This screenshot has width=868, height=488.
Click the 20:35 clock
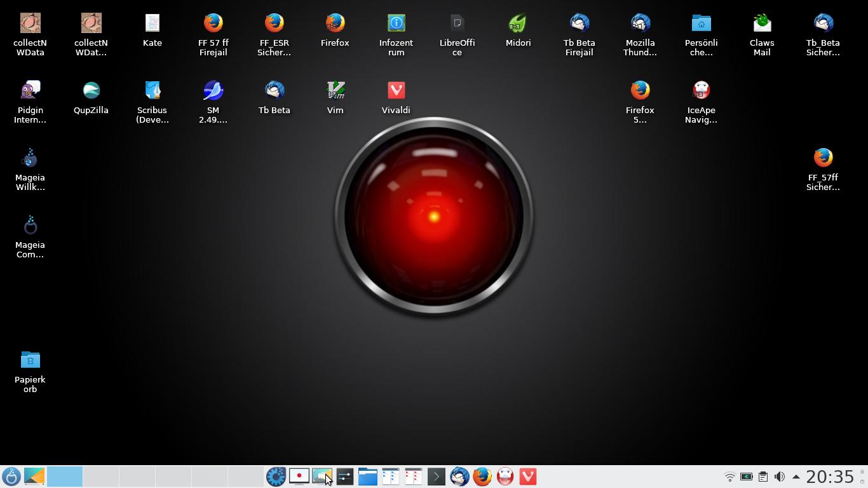(x=830, y=477)
